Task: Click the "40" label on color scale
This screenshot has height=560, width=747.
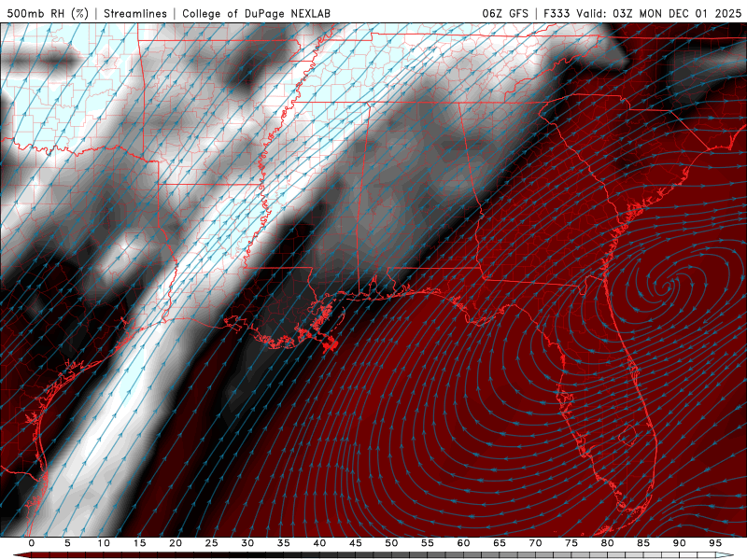Action: 319,543
